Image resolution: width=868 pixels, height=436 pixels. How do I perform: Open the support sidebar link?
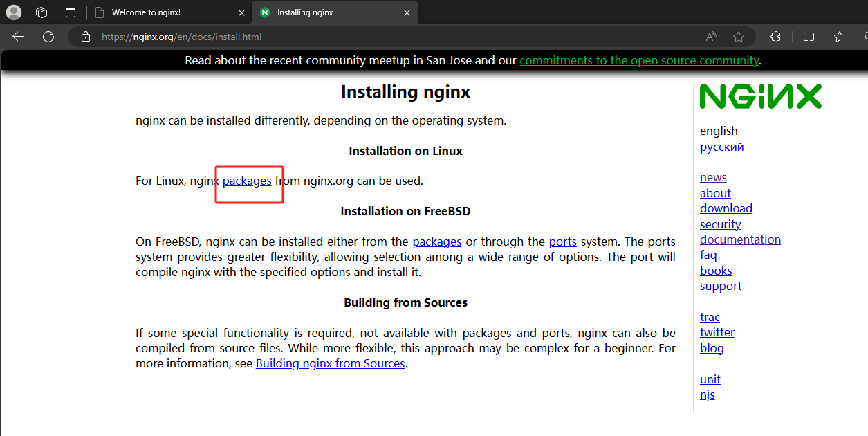tap(721, 286)
